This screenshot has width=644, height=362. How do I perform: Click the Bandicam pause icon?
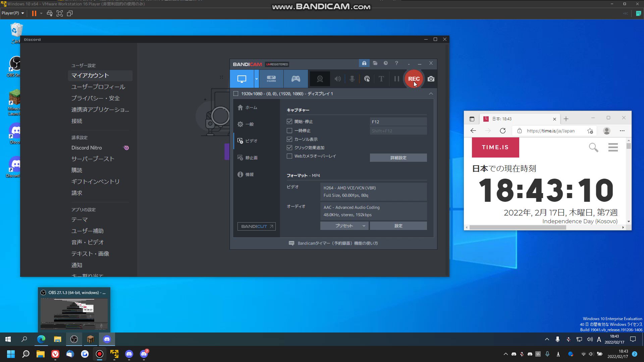click(x=396, y=79)
